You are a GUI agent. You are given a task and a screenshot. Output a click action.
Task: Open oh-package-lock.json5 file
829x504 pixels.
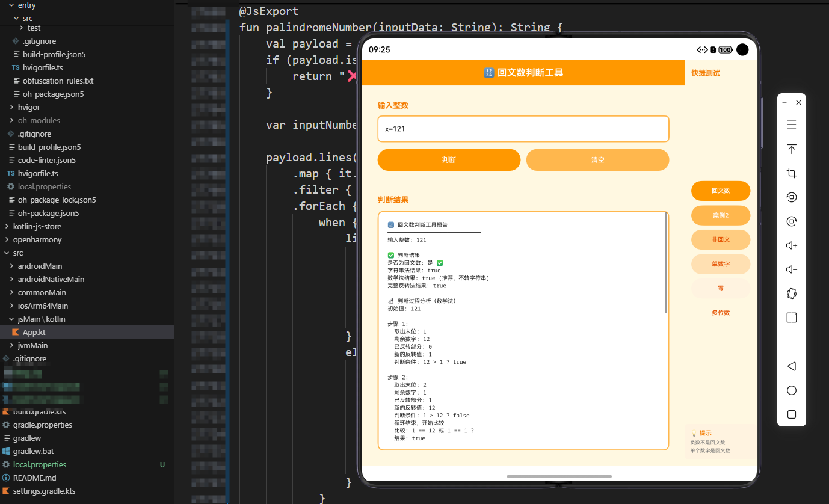(57, 200)
